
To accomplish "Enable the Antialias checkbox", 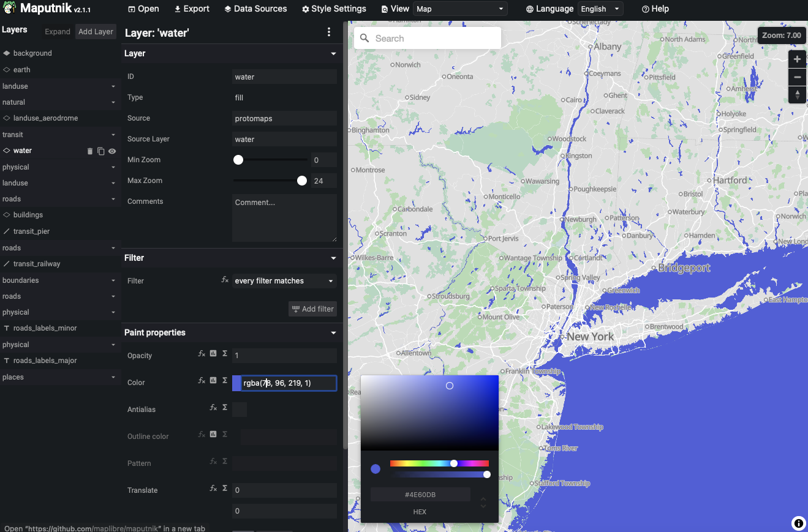I will 239,410.
